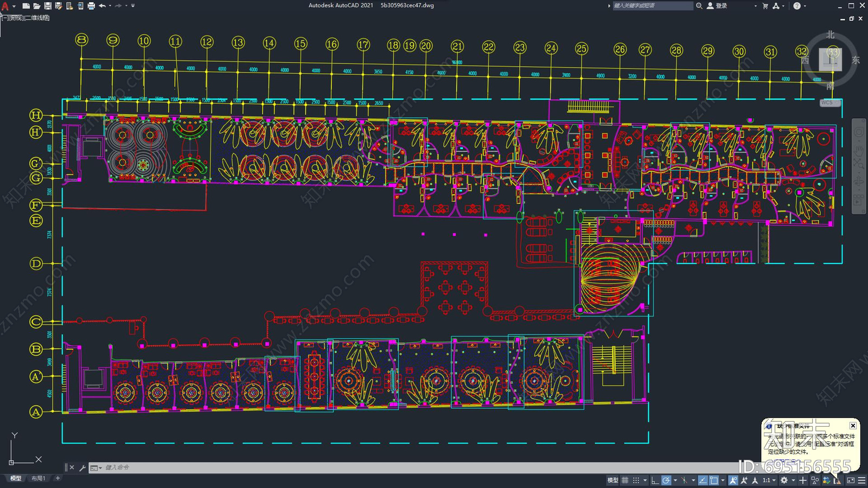Open the Autodesk App Store cart icon

pyautogui.click(x=765, y=6)
